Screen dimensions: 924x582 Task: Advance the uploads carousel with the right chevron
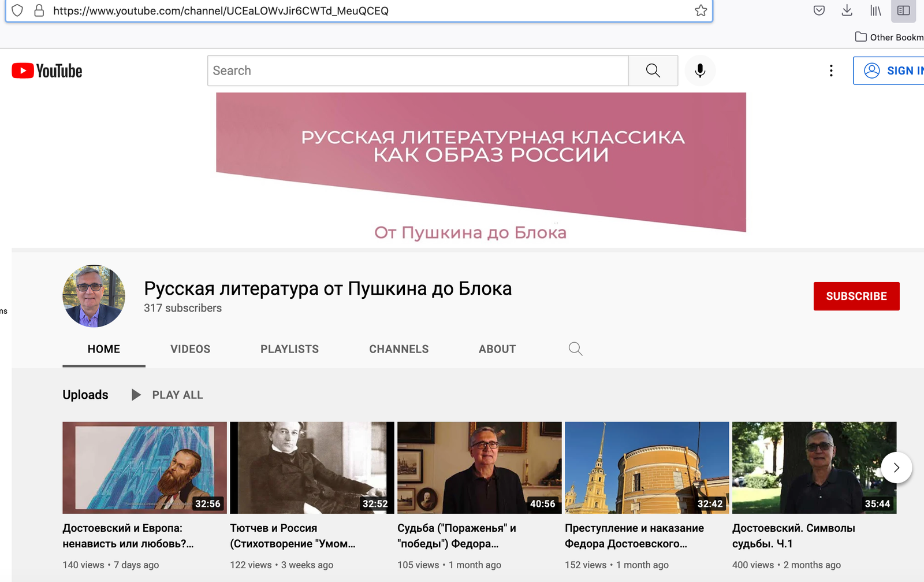(x=896, y=468)
